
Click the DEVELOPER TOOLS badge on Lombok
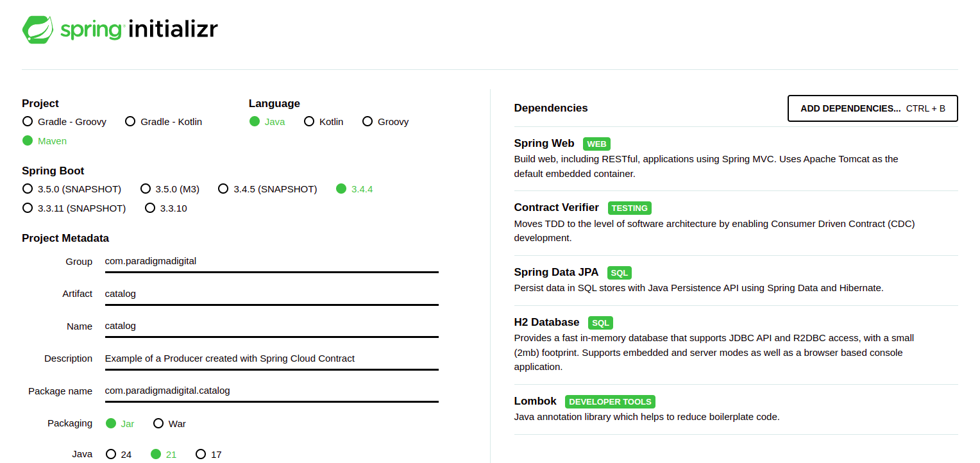pyautogui.click(x=609, y=401)
